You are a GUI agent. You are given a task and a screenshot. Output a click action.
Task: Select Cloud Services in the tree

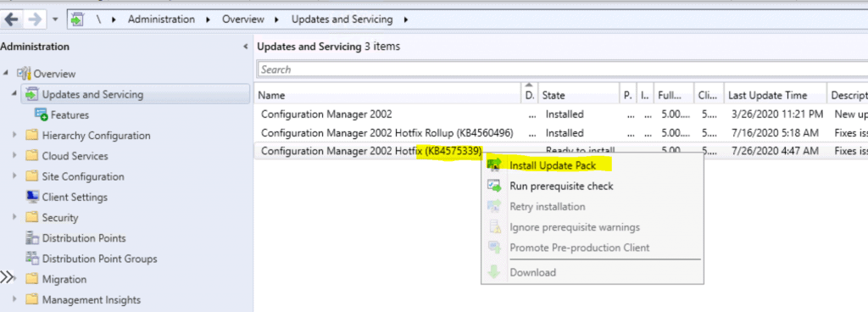click(75, 156)
